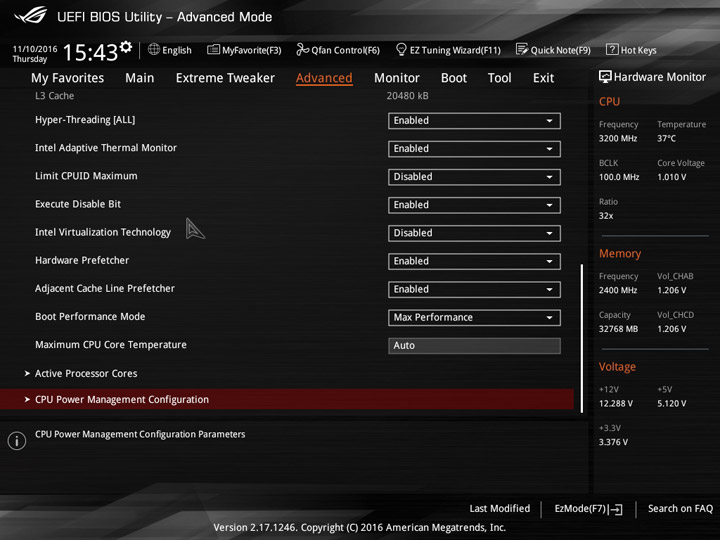The width and height of the screenshot is (720, 540).
Task: Click the Hot Keys question icon
Action: [x=612, y=49]
